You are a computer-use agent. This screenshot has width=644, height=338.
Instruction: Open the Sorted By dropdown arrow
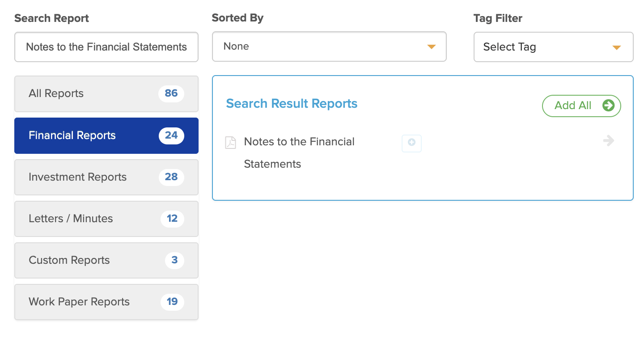(432, 46)
